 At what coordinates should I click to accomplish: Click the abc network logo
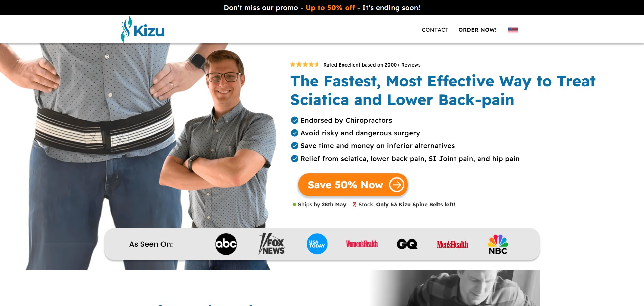pos(226,244)
